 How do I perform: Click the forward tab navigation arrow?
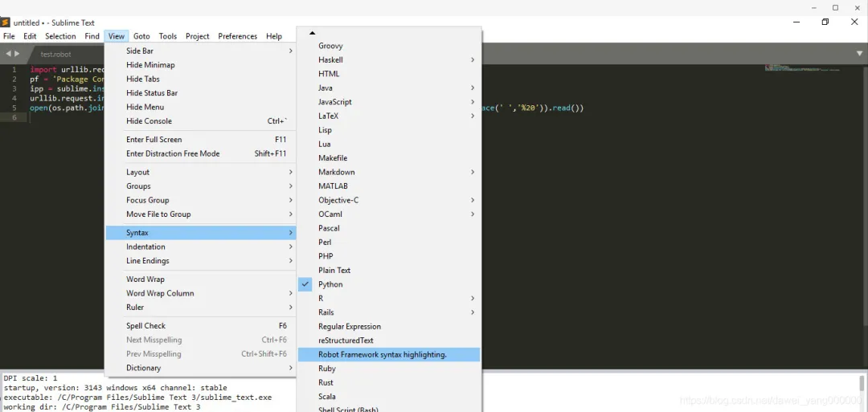(x=17, y=54)
